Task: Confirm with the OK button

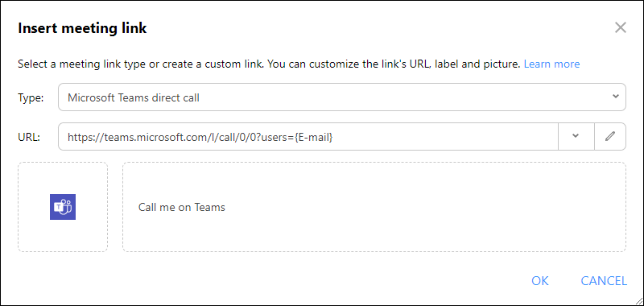Action: (539, 280)
